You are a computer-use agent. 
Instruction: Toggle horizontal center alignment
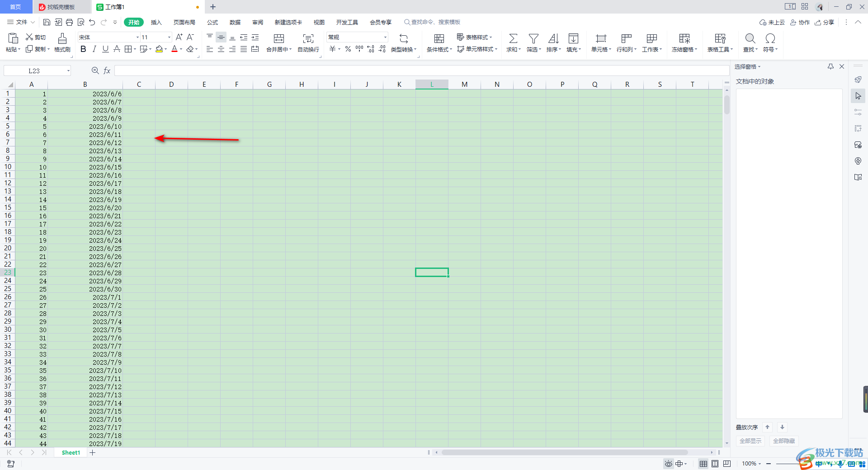[221, 49]
